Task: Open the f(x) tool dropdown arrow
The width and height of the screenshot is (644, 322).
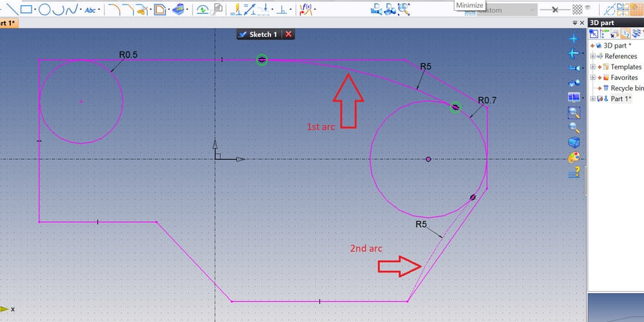Action: coord(315,10)
